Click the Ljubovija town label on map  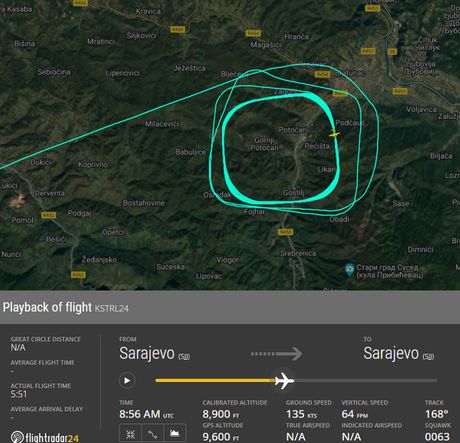click(421, 64)
